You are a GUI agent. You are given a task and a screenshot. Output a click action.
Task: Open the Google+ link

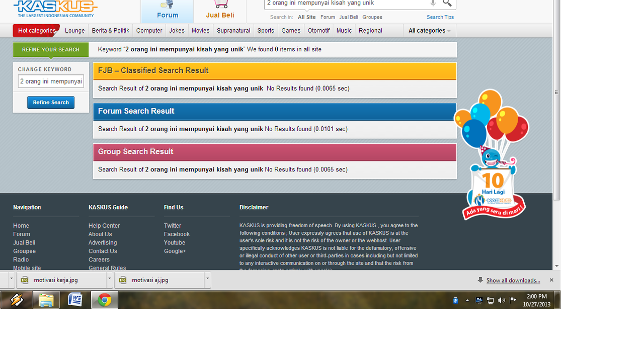click(175, 251)
